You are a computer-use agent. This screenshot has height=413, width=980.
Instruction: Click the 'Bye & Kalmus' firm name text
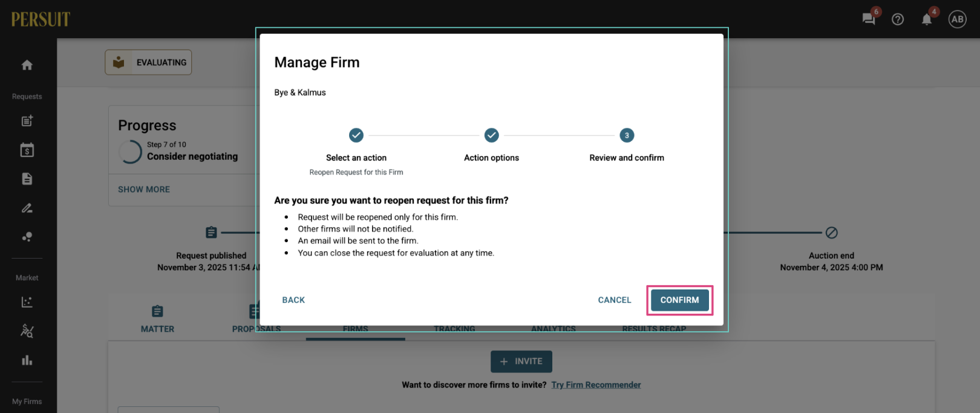[x=300, y=93]
